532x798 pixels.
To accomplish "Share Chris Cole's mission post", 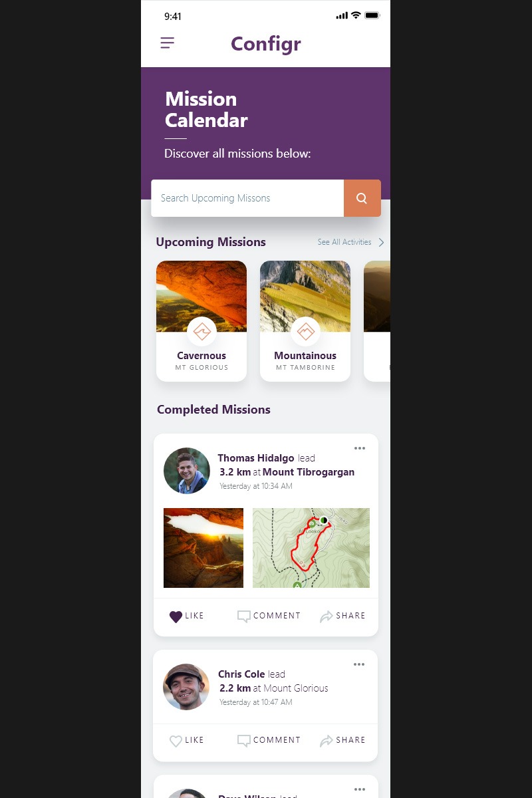I will pyautogui.click(x=342, y=740).
